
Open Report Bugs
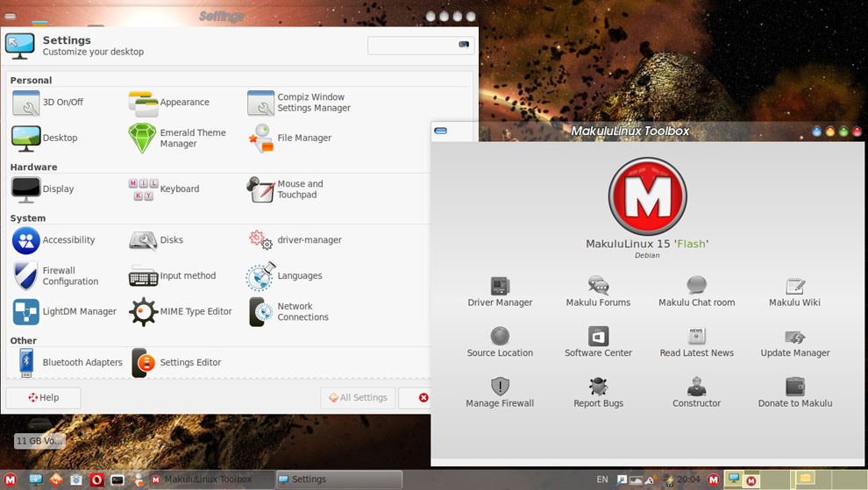tap(599, 393)
